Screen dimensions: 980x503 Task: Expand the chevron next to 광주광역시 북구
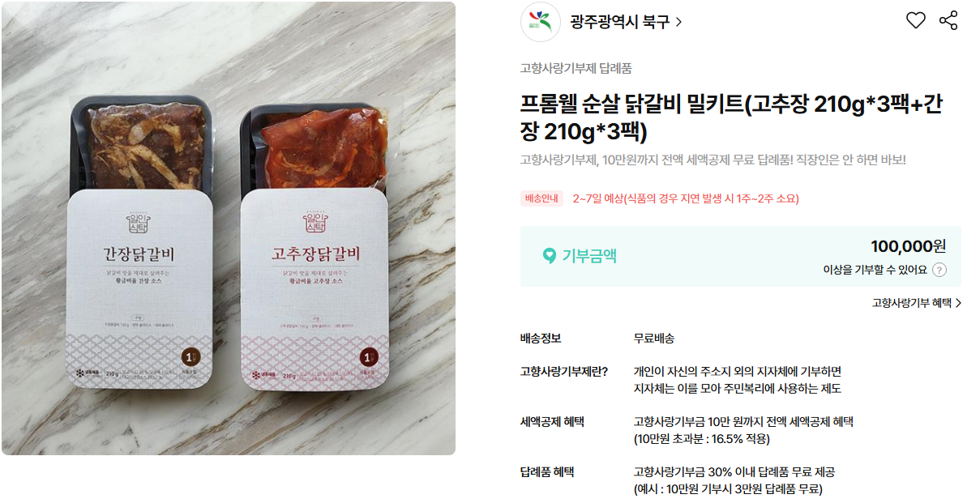678,22
